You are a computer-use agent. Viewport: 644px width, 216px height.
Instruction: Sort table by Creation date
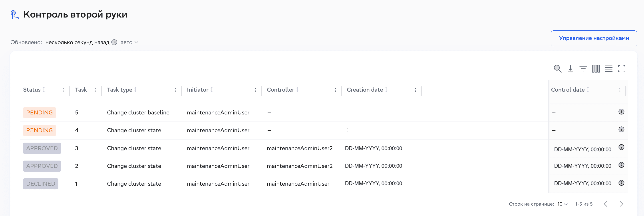tap(386, 90)
